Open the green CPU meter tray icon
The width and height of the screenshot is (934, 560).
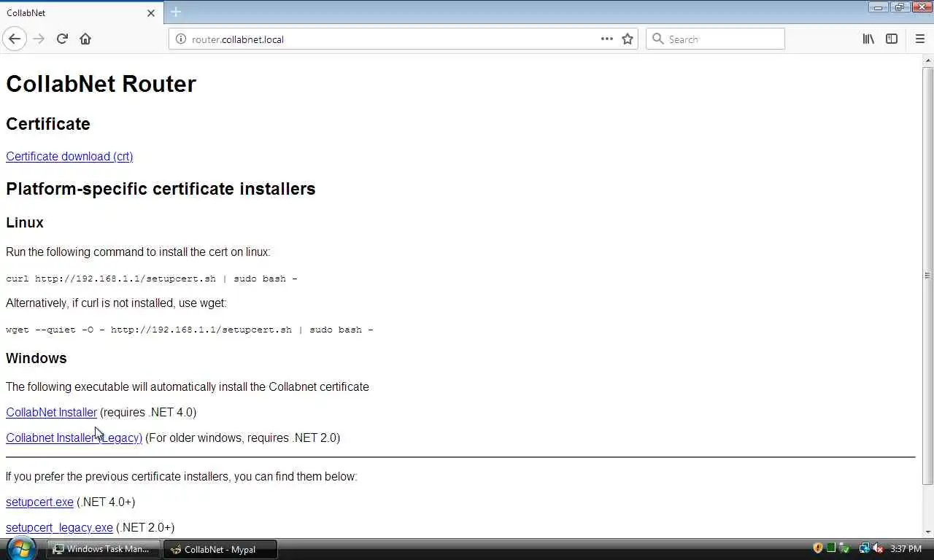point(831,548)
